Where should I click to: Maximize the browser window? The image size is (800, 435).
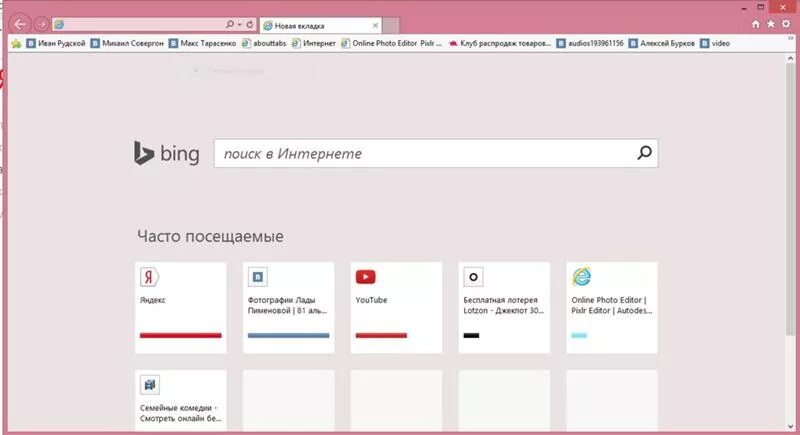[x=760, y=7]
